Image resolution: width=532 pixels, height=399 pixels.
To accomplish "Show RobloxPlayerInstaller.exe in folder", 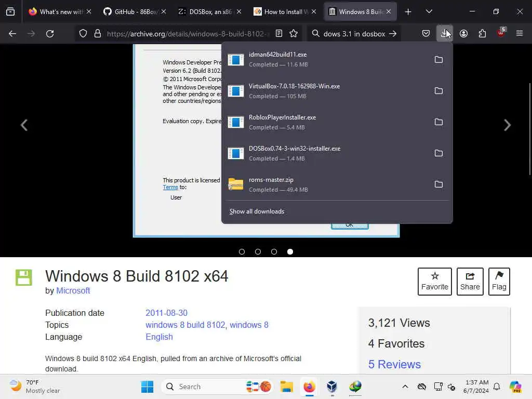I will point(438,122).
